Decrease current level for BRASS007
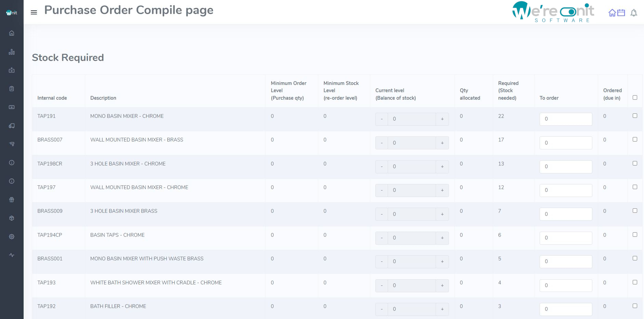644x319 pixels. tap(382, 143)
